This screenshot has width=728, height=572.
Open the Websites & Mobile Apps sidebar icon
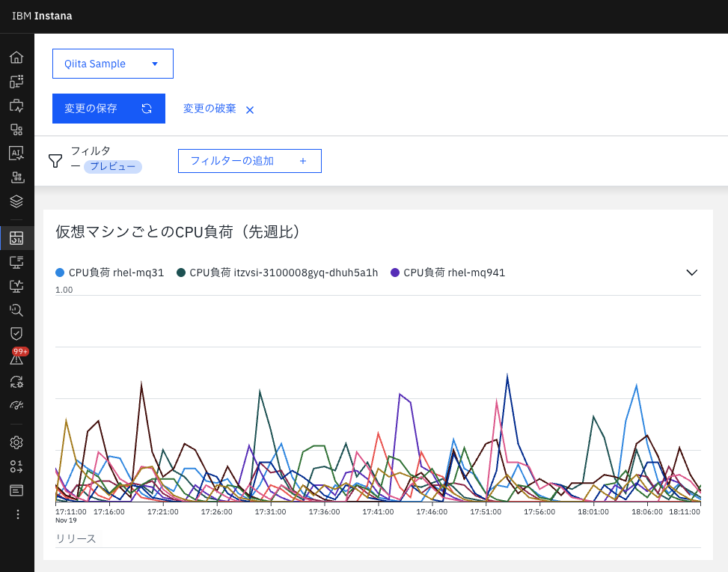pos(16,82)
